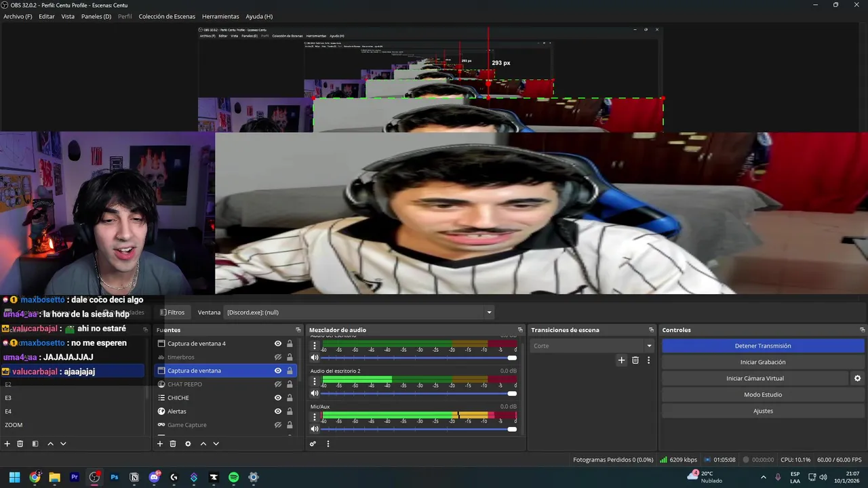The height and width of the screenshot is (488, 868).
Task: Open Discord from the taskbar
Action: (154, 477)
